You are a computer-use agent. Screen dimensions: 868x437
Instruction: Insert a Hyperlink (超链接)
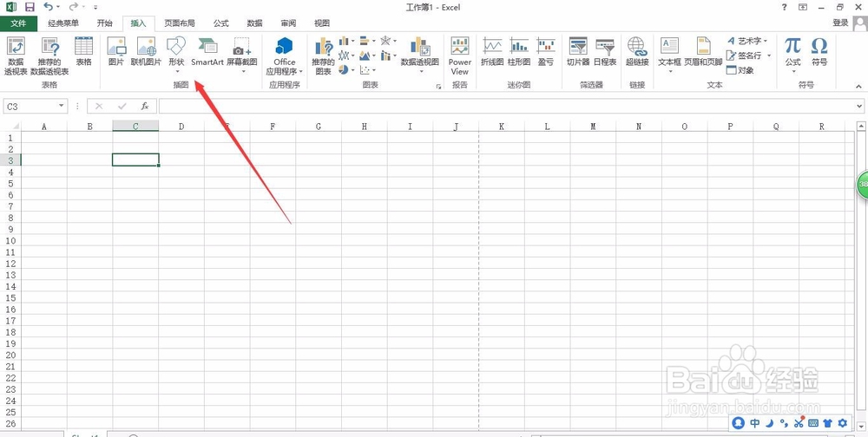click(637, 52)
